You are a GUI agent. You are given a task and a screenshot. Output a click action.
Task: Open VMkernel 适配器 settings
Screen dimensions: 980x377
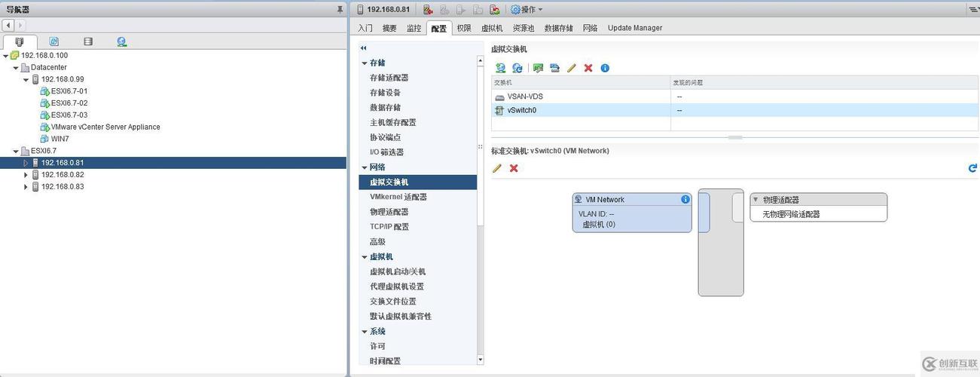click(398, 197)
